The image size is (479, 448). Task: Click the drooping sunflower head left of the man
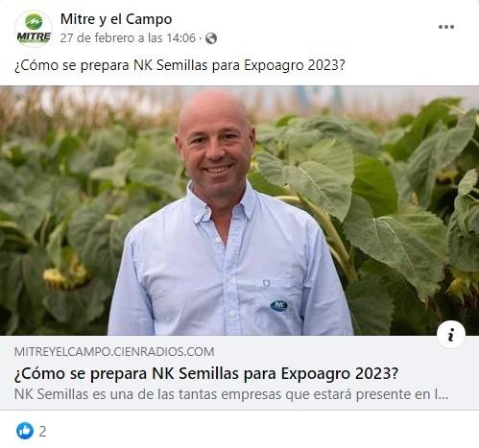pyautogui.click(x=64, y=277)
